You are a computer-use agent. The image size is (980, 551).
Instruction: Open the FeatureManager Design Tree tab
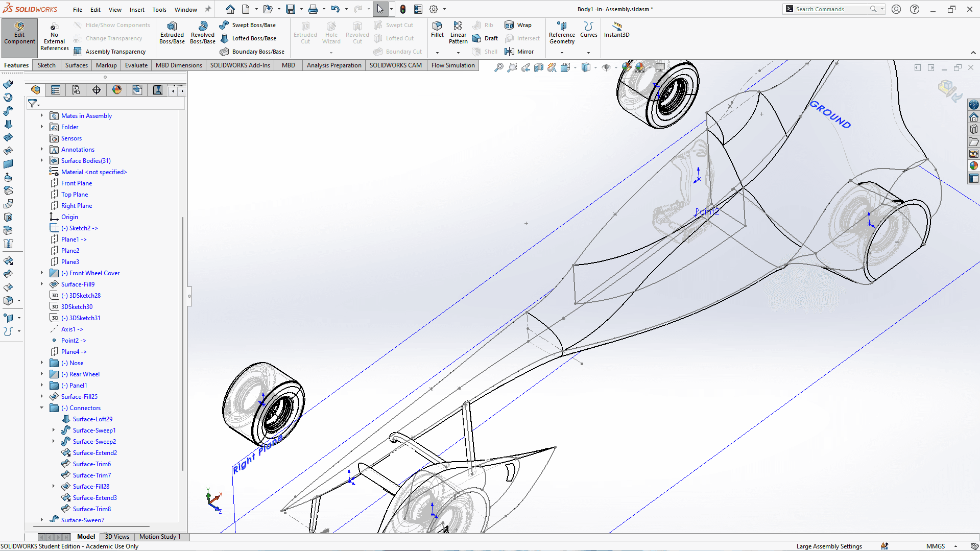(35, 90)
